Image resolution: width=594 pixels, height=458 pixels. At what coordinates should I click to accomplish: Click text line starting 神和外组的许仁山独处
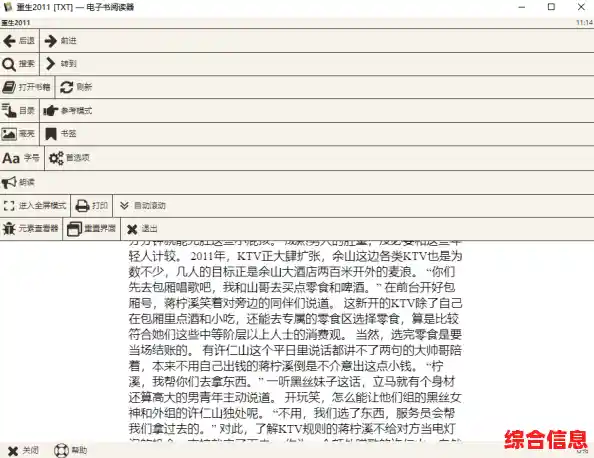coord(292,413)
